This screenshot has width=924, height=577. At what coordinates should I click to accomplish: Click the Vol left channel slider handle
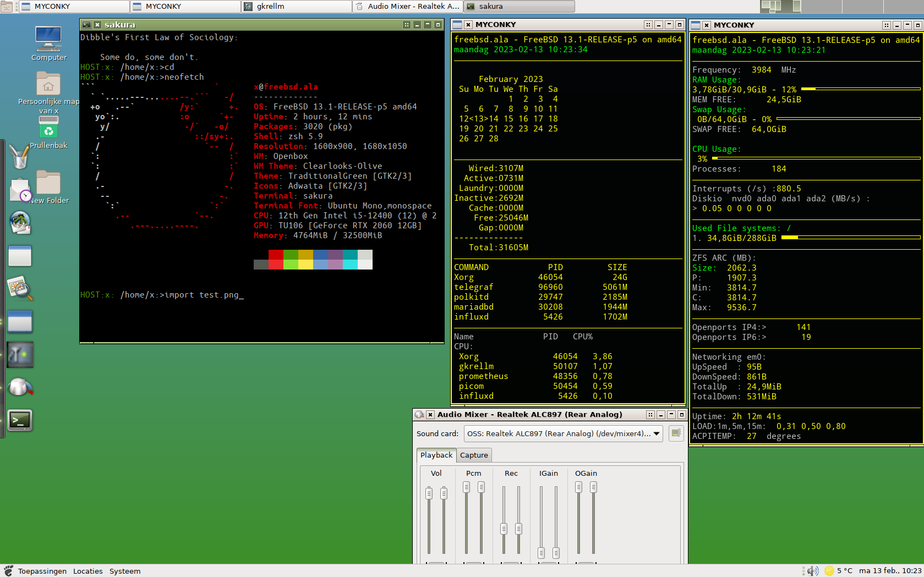pyautogui.click(x=429, y=493)
